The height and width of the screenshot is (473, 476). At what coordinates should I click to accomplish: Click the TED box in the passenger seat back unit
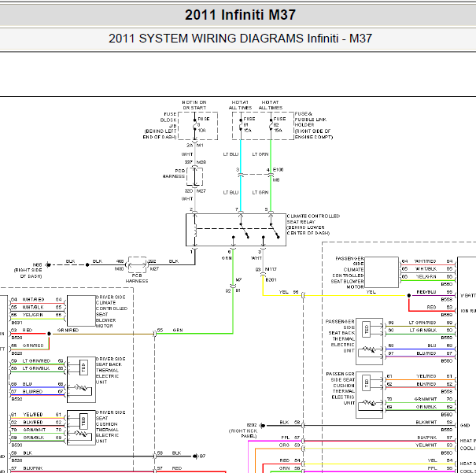click(x=367, y=329)
